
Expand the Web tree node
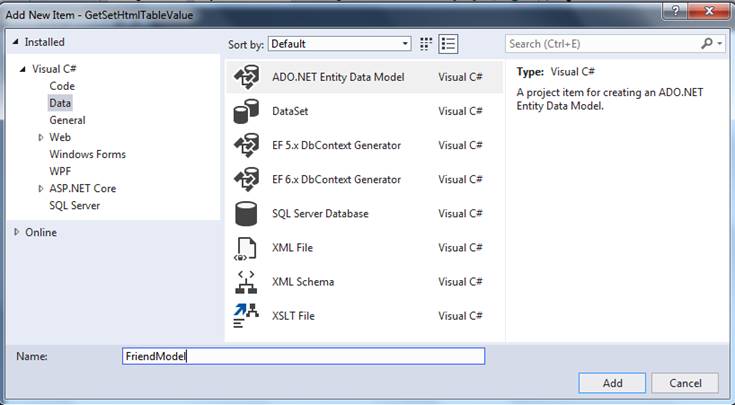coord(41,137)
